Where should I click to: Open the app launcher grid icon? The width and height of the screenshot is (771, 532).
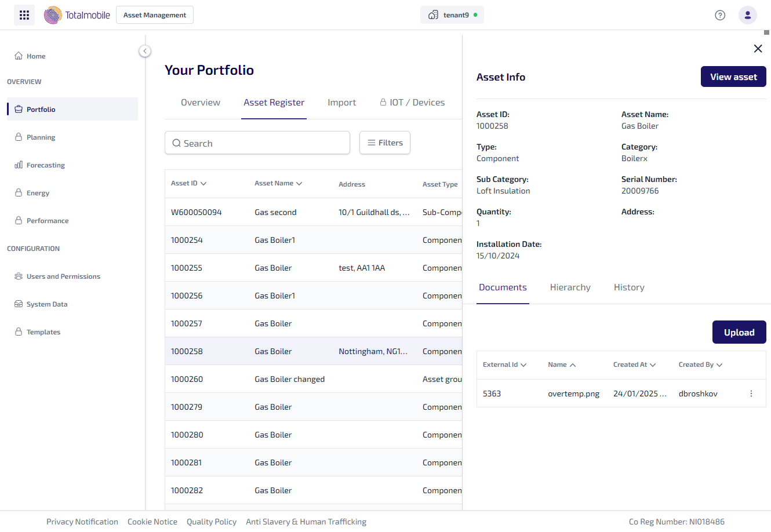24,15
